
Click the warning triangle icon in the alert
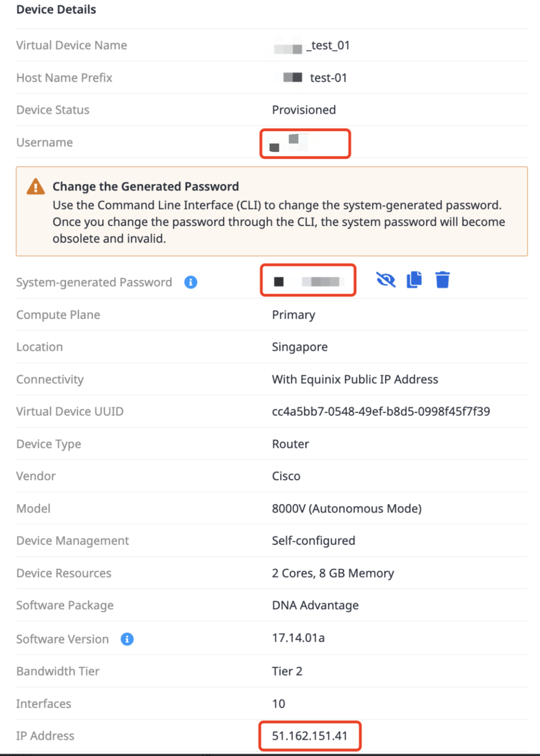36,186
